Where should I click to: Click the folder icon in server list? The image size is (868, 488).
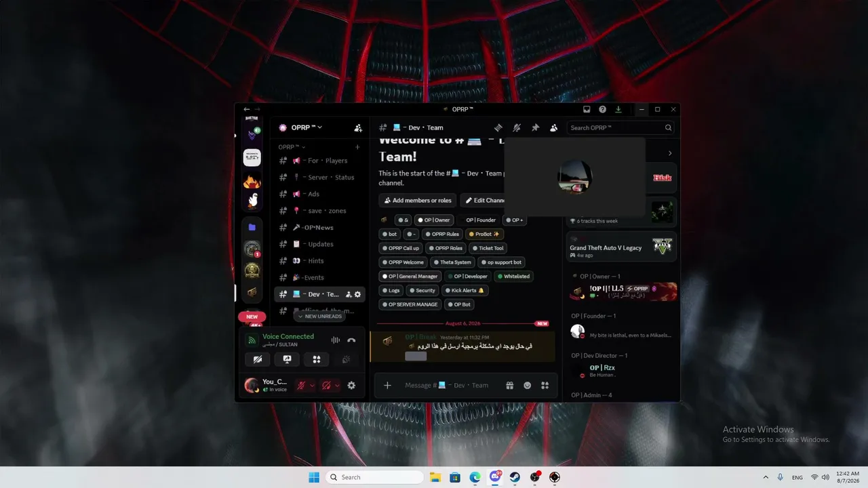pyautogui.click(x=252, y=227)
